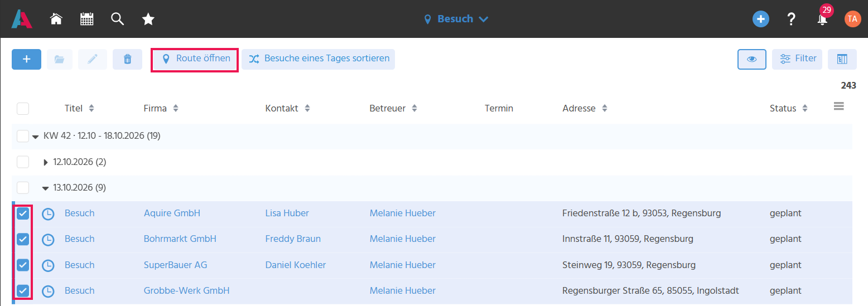Collapse the KW 42 week group
Image resolution: width=868 pixels, height=306 pixels.
point(36,136)
